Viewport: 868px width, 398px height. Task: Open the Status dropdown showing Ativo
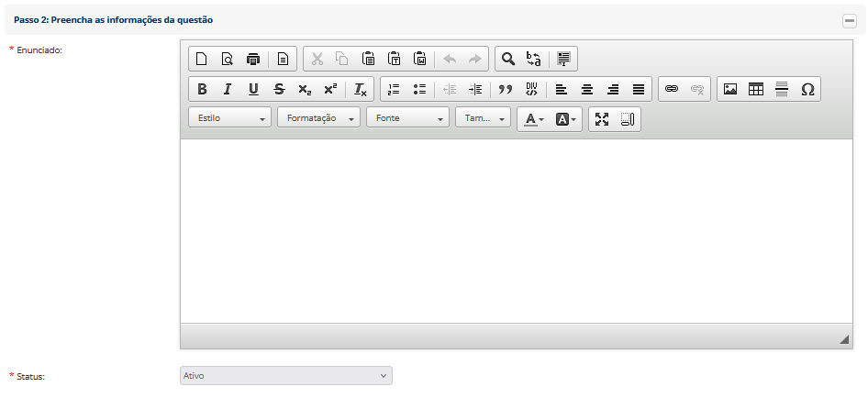click(x=286, y=376)
